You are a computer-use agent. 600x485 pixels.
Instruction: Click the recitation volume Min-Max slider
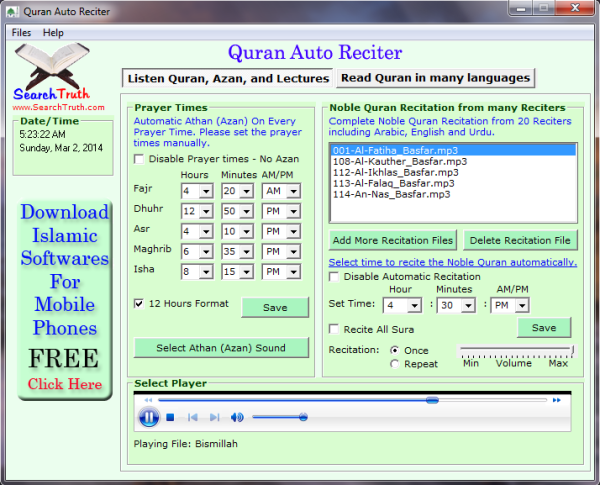pyautogui.click(x=517, y=350)
